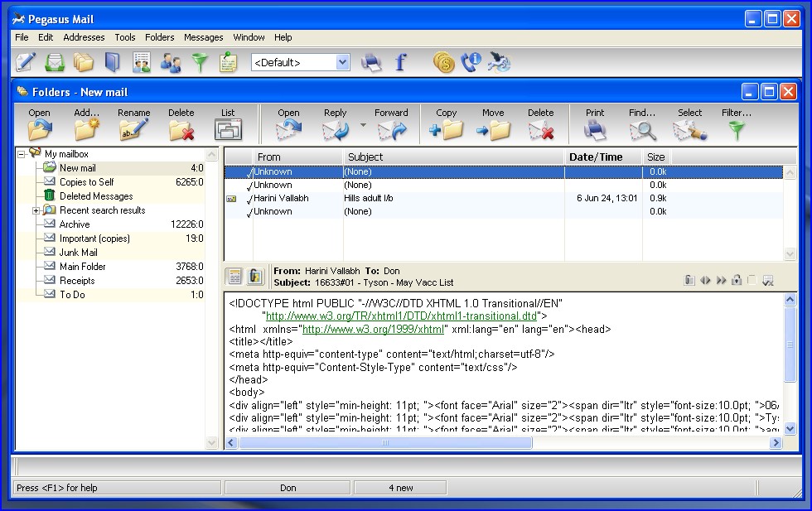Toggle the attachments view button in preview pane

point(255,277)
